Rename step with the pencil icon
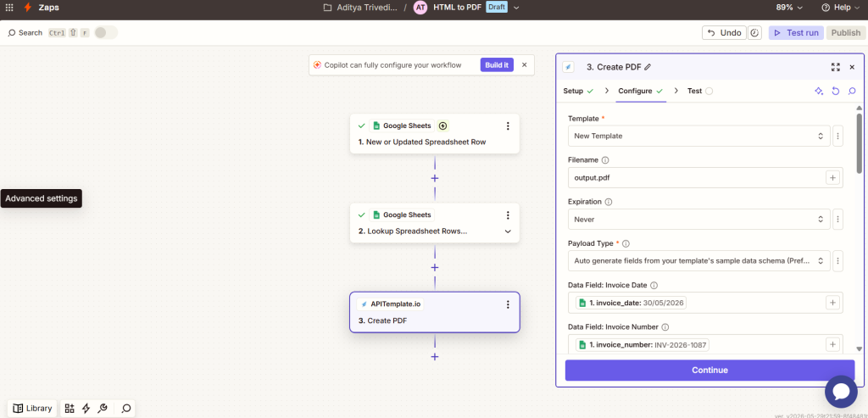Image resolution: width=868 pixels, height=418 pixels. 648,67
